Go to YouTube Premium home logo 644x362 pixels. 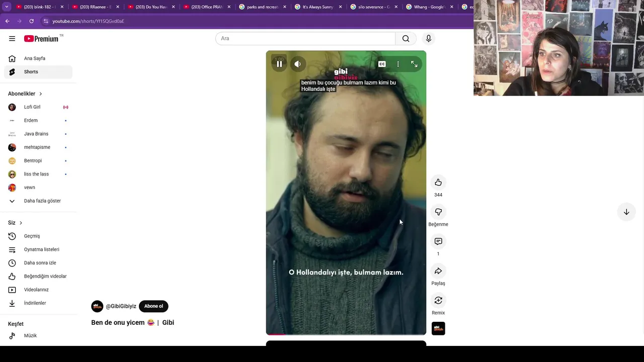[41, 39]
